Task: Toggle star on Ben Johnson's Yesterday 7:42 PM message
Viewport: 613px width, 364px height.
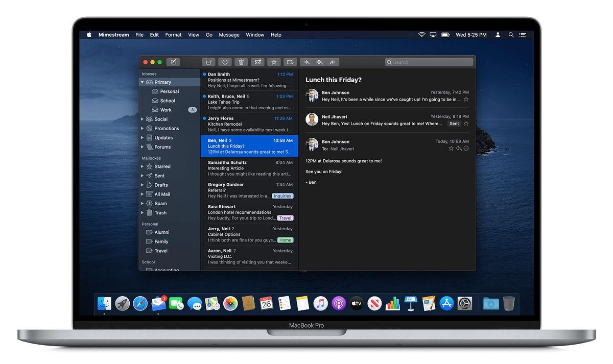Action: pos(466,100)
